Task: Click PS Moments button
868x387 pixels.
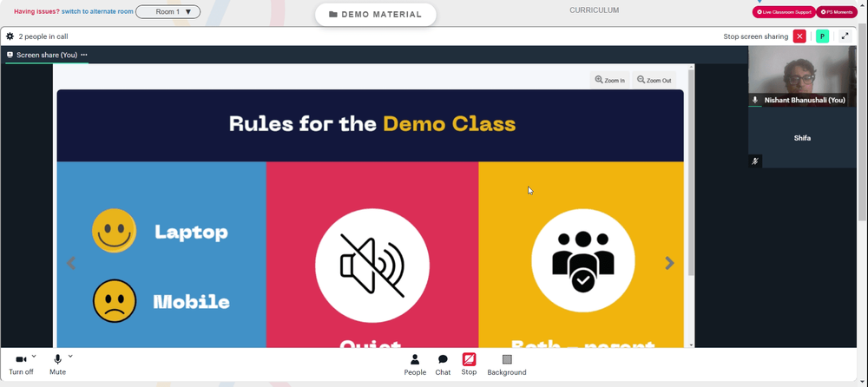Action: point(837,11)
